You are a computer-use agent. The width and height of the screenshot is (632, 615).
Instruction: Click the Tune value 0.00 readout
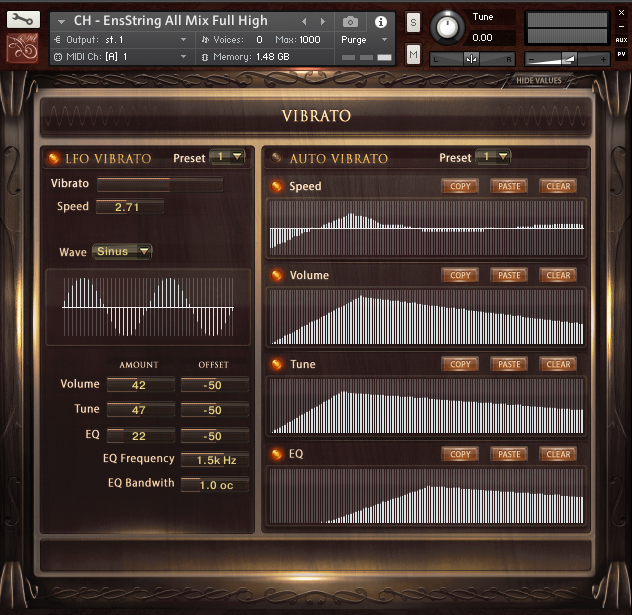482,38
